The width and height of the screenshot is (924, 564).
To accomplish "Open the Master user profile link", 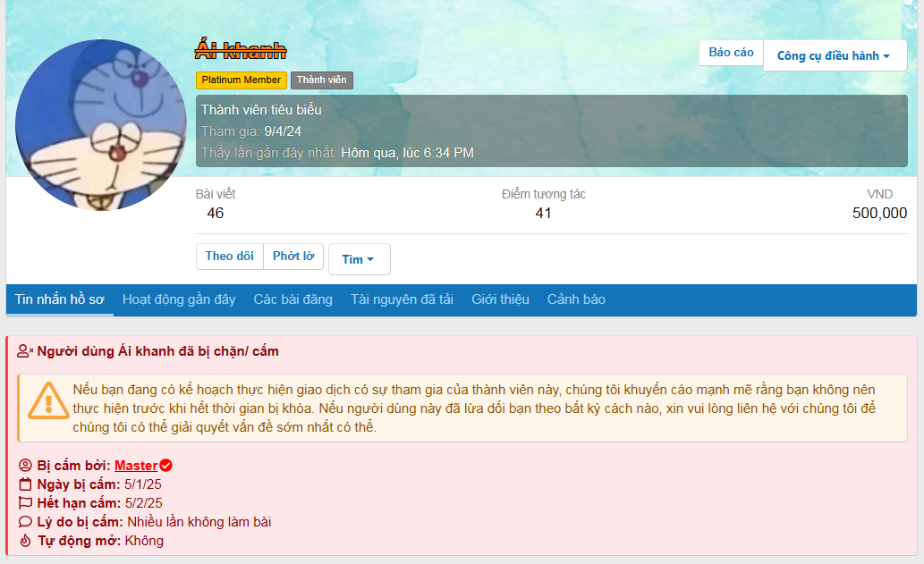I will click(136, 466).
